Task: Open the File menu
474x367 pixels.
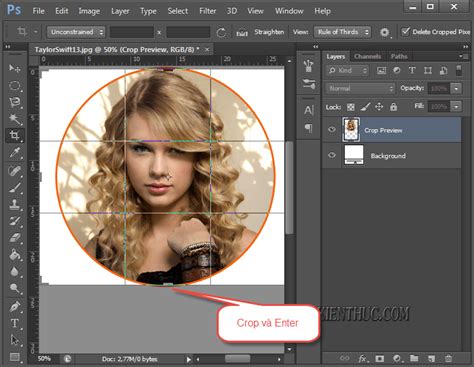Action: [x=38, y=11]
